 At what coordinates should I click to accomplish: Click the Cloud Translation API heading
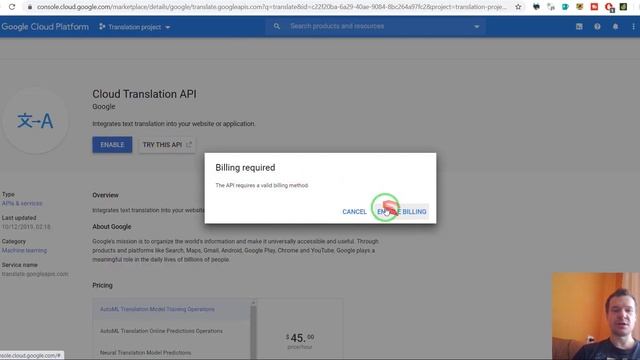click(144, 94)
